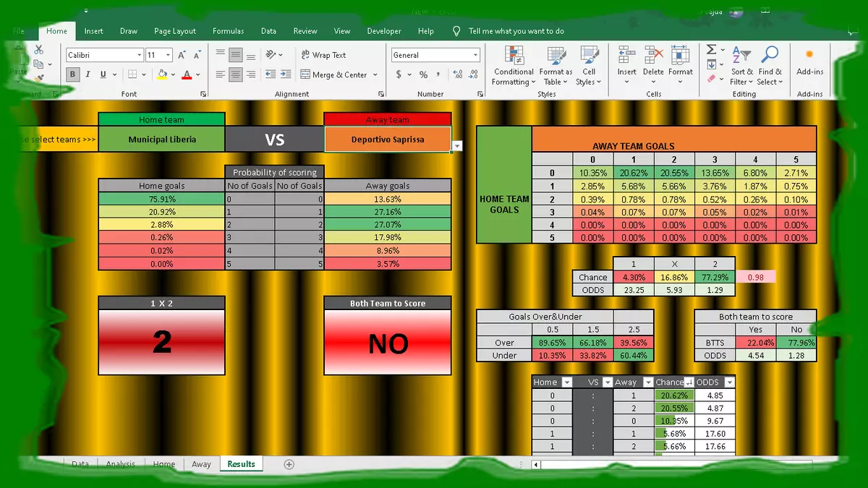Click the AutoSum sigma icon
This screenshot has height=488, width=868.
[712, 49]
